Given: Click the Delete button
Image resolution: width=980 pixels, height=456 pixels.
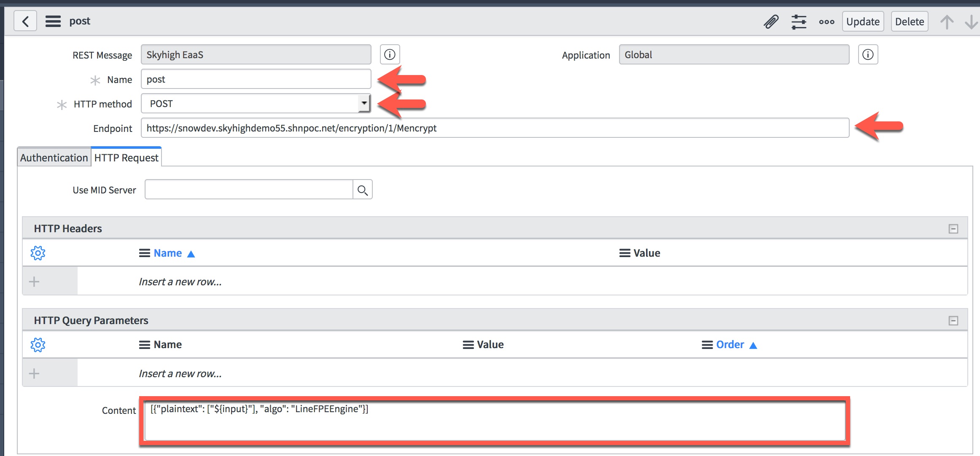Looking at the screenshot, I should click(909, 21).
